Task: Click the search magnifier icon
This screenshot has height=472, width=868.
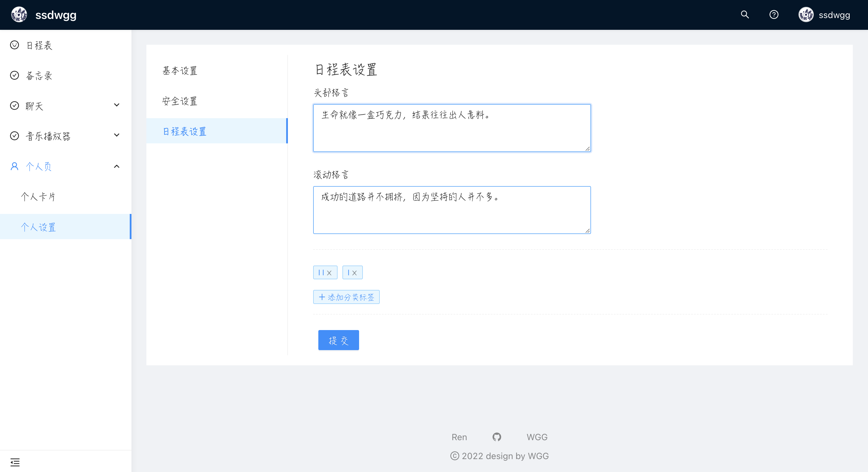Action: point(745,14)
